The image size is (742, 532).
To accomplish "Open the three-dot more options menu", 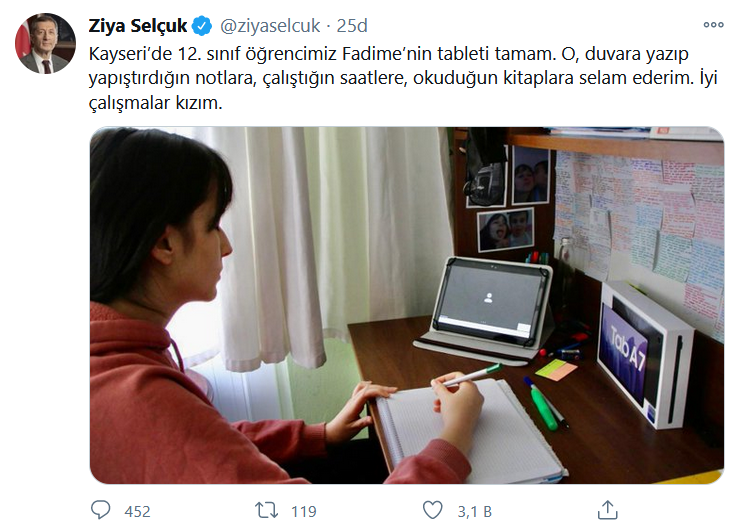I will pyautogui.click(x=714, y=25).
